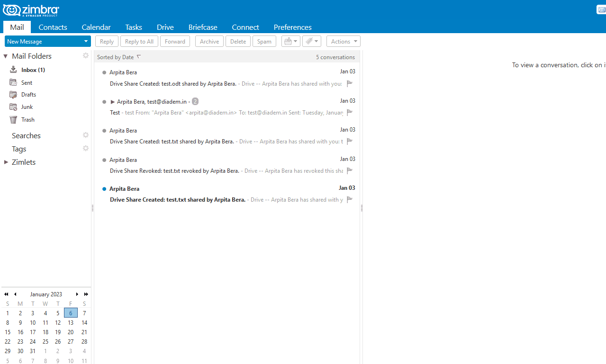Click the Zimbra logo
The width and height of the screenshot is (606, 364).
(30, 10)
